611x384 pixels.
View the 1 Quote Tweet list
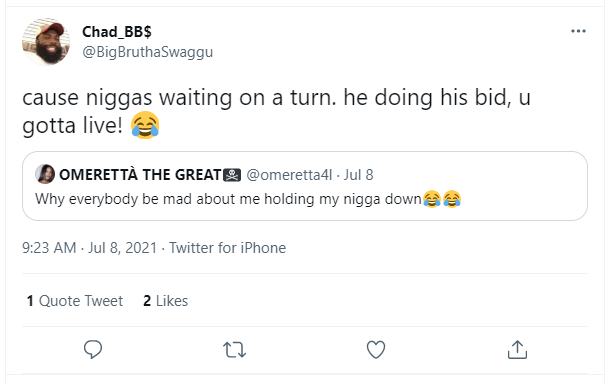click(74, 301)
